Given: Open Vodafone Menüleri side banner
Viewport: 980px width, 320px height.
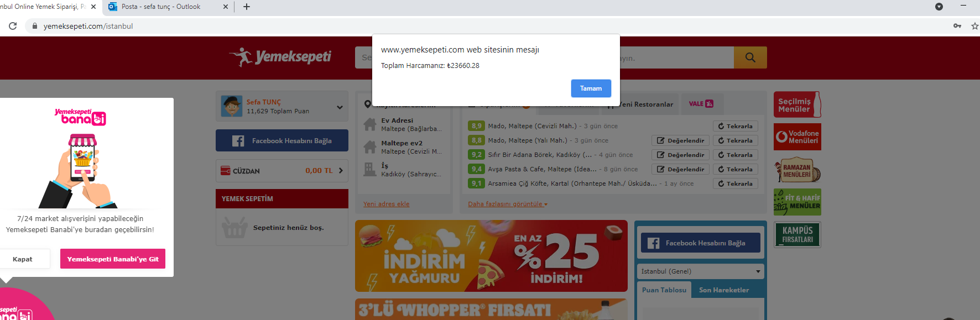Looking at the screenshot, I should pos(797,137).
